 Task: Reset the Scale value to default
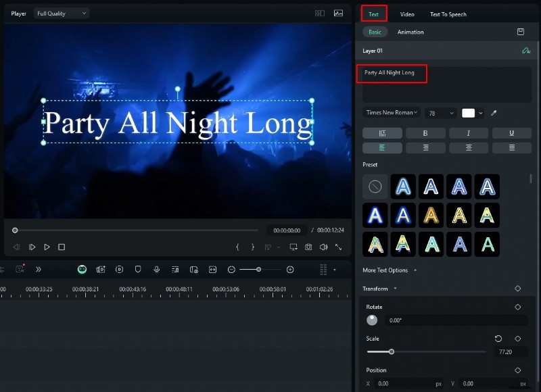[x=498, y=338]
